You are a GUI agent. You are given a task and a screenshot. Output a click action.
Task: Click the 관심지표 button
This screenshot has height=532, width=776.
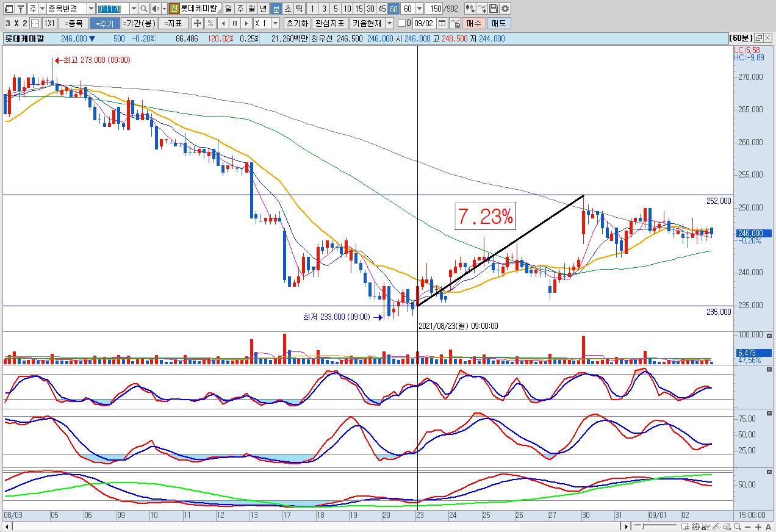329,23
